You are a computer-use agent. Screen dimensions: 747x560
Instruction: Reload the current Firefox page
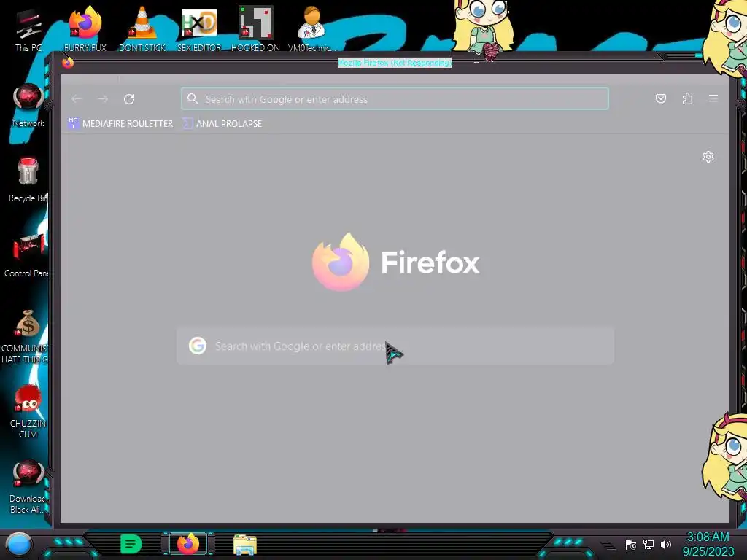(129, 99)
